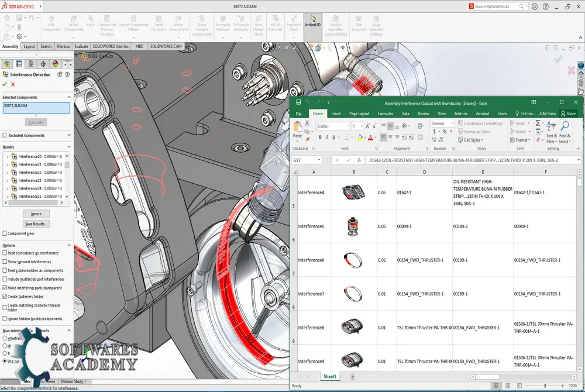Image resolution: width=585 pixels, height=392 pixels.
Task: Open the Name Box G17 dropdown
Action: (319, 160)
